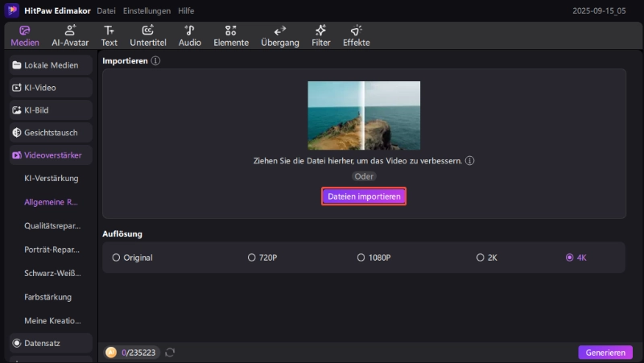Click the Oder label
Screen dimensions: 644x363
pyautogui.click(x=364, y=176)
